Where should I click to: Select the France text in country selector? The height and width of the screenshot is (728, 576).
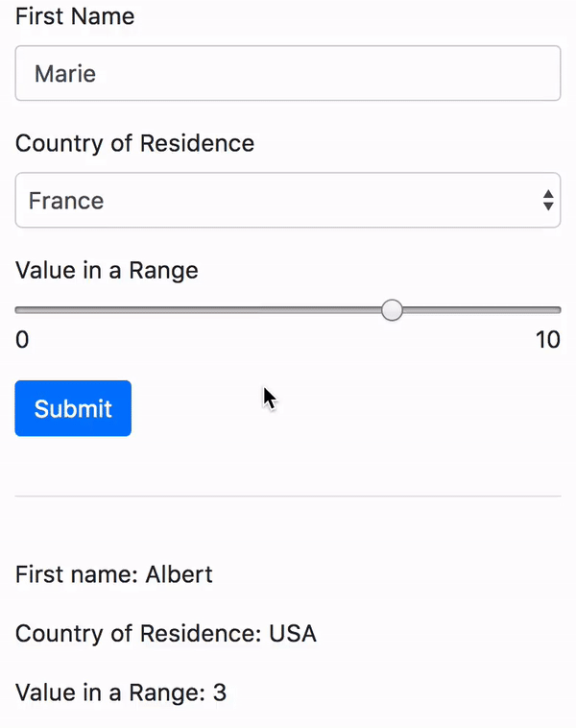click(66, 201)
